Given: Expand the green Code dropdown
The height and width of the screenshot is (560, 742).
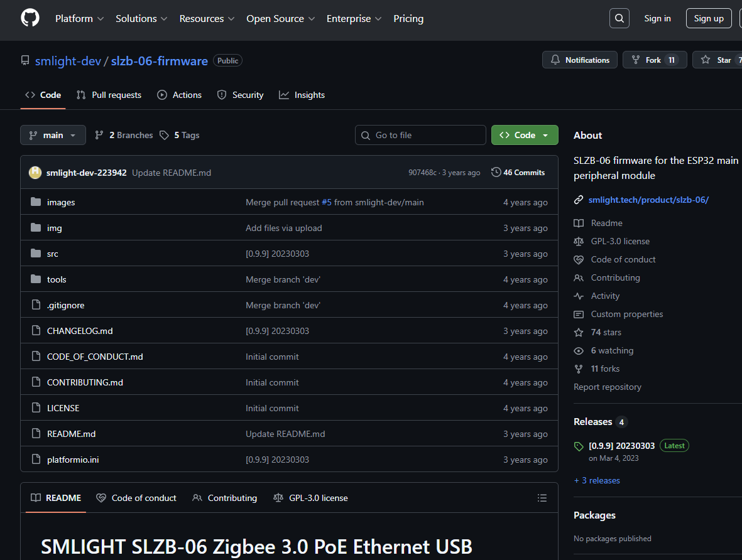Looking at the screenshot, I should (524, 135).
